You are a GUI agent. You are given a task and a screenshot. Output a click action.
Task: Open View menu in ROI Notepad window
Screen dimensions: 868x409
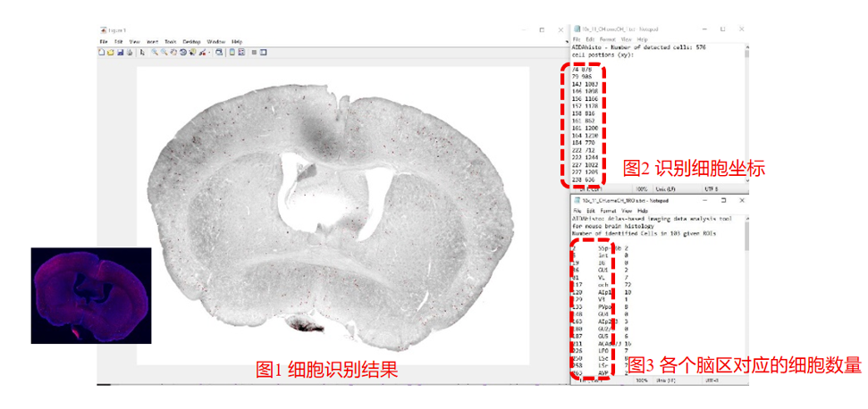coord(627,211)
